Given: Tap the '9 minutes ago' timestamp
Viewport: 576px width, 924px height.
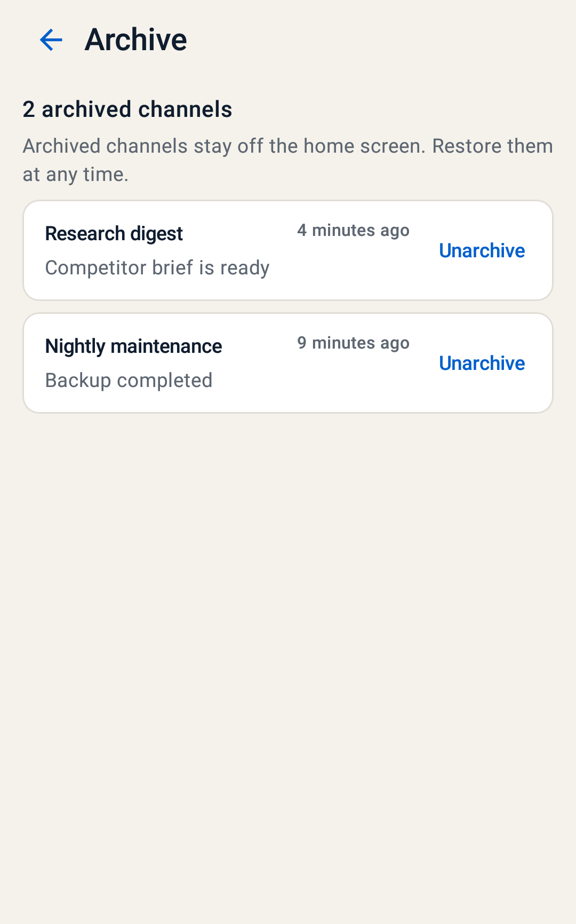Looking at the screenshot, I should pyautogui.click(x=353, y=343).
